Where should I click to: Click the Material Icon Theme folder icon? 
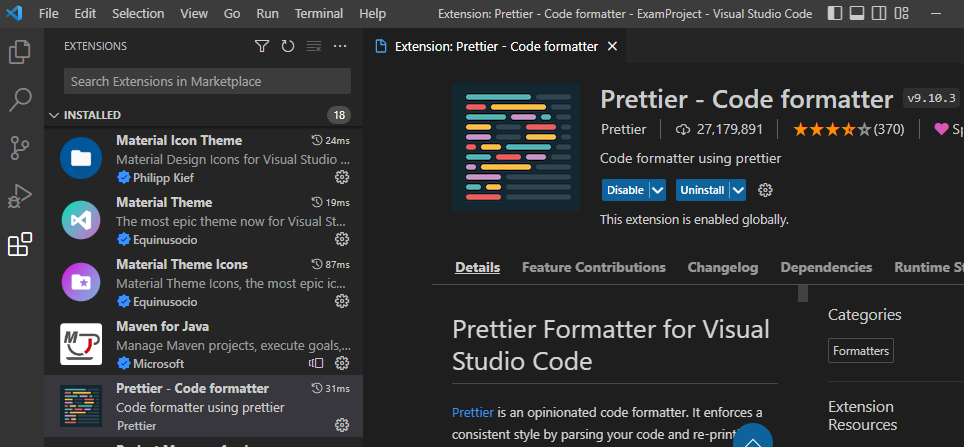tap(81, 159)
